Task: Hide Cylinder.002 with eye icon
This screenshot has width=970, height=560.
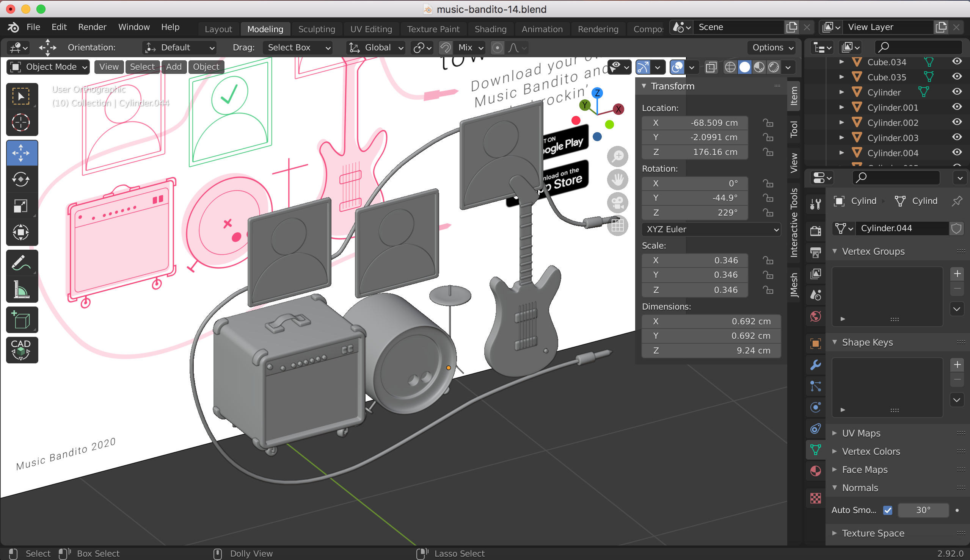Action: click(x=957, y=122)
